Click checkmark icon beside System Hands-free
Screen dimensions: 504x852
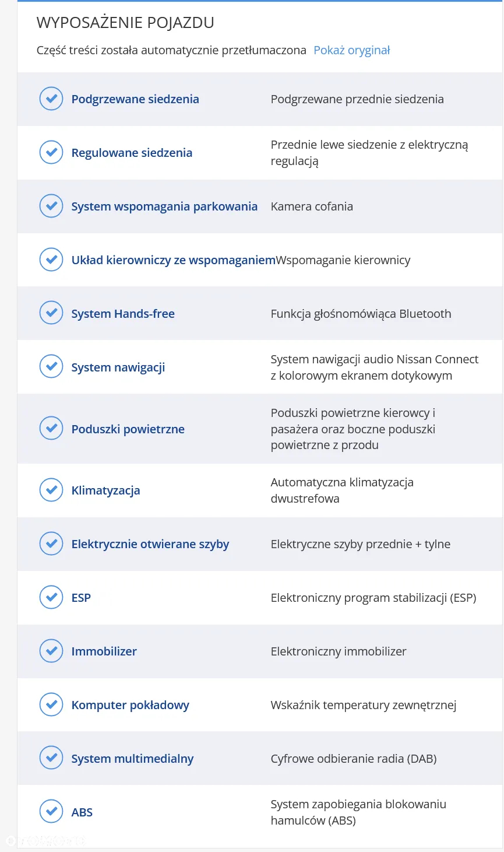click(x=51, y=313)
